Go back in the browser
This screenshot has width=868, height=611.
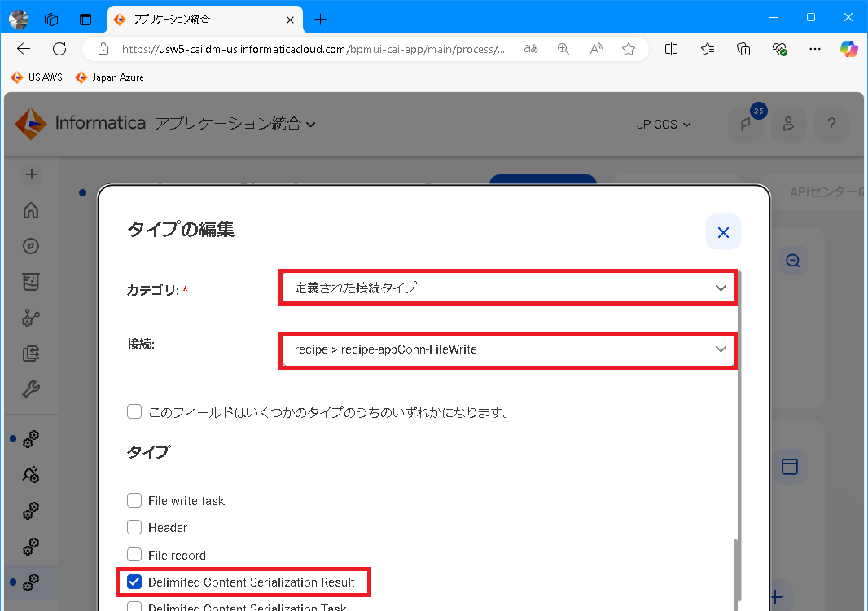[24, 49]
